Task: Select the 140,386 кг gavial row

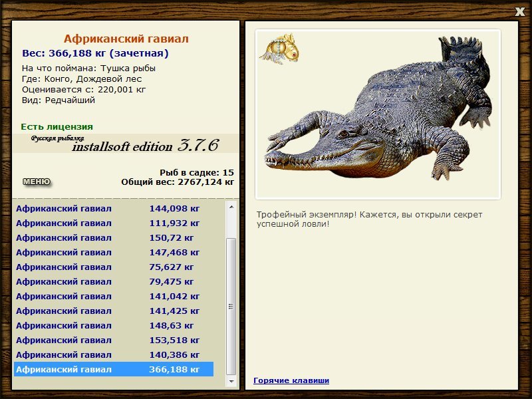Action: [x=114, y=354]
